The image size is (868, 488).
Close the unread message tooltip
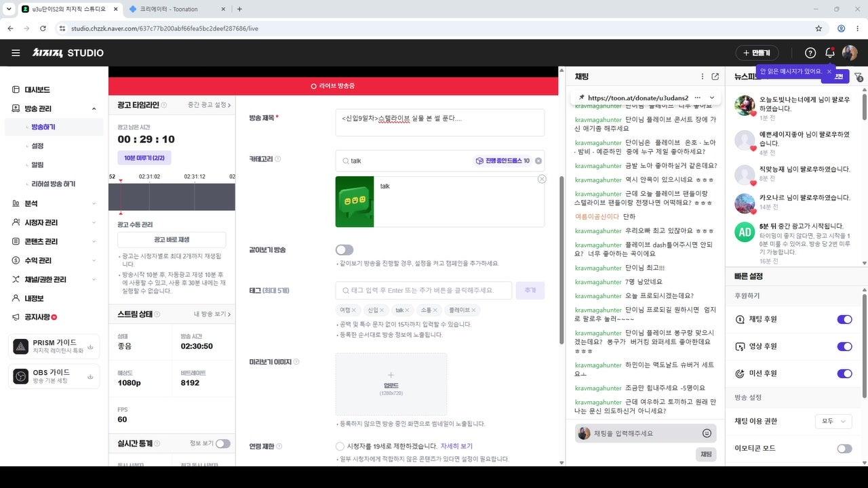tap(829, 71)
